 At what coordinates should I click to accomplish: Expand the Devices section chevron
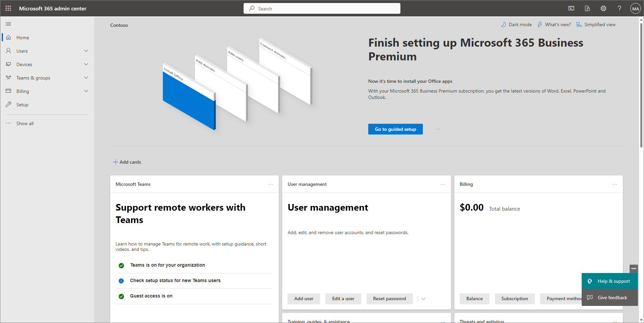[86, 64]
